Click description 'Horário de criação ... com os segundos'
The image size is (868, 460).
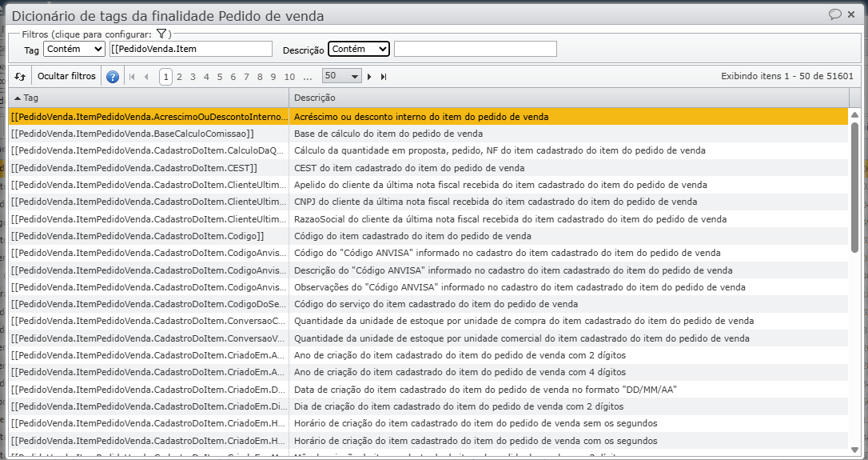(x=476, y=441)
